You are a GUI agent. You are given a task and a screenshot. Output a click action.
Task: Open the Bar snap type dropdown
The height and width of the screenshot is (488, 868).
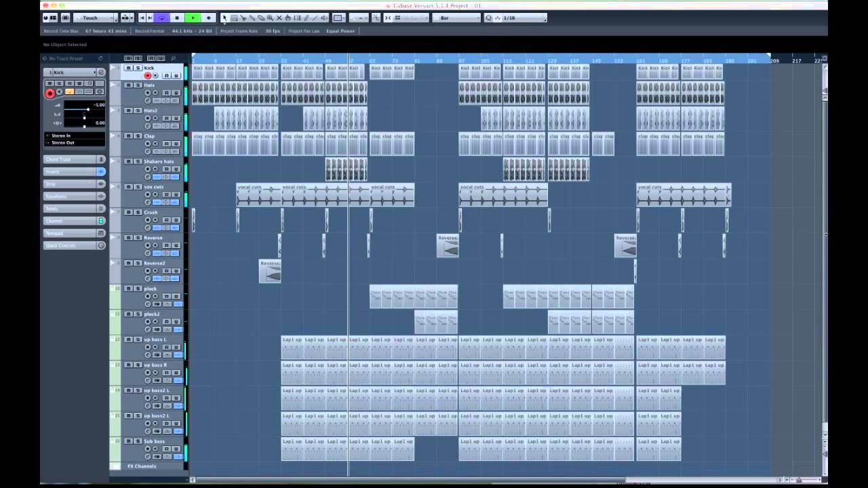tap(457, 18)
